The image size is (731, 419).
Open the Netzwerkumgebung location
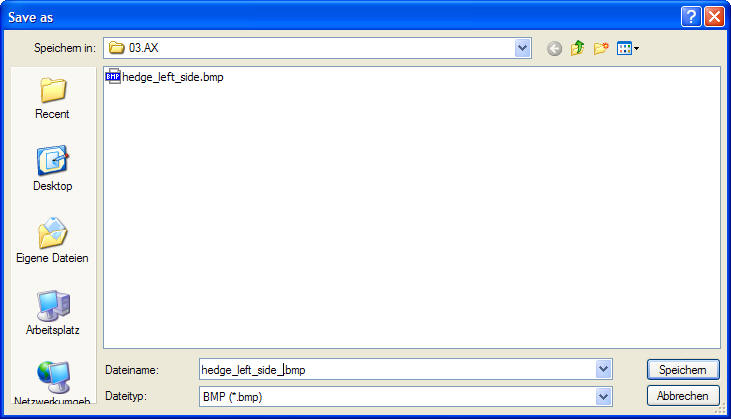click(52, 382)
